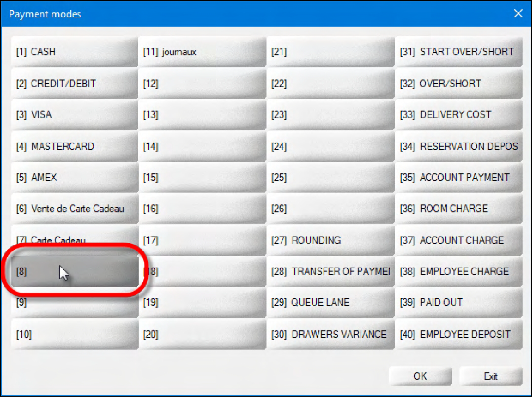The width and height of the screenshot is (532, 397).
Task: Click the QUEUE LANE button
Action: (330, 303)
